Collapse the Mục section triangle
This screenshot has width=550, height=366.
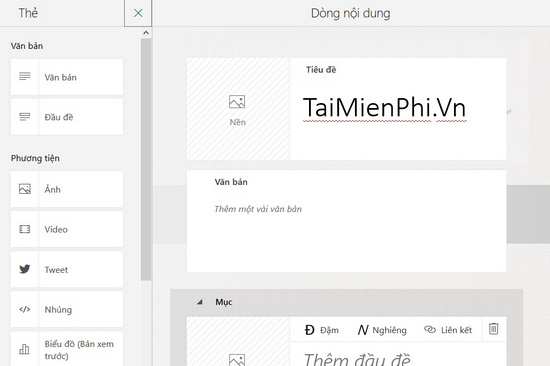[x=200, y=302]
